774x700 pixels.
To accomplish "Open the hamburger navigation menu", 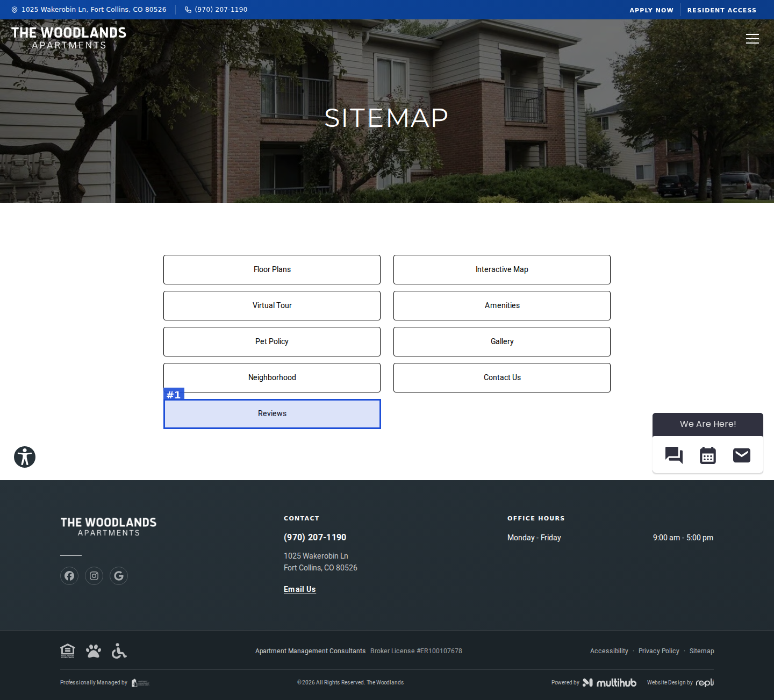I will pos(752,39).
